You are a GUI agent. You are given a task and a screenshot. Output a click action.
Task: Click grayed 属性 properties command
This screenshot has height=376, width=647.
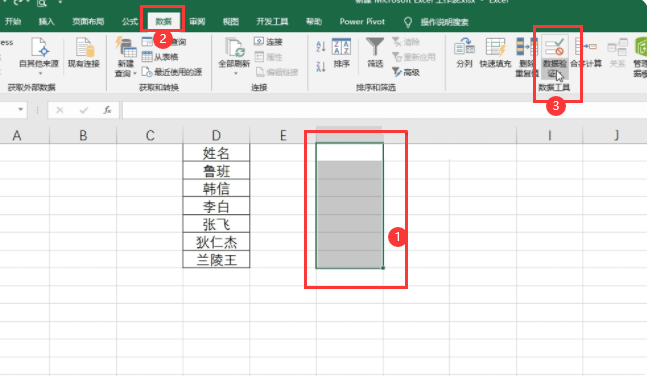tap(269, 57)
